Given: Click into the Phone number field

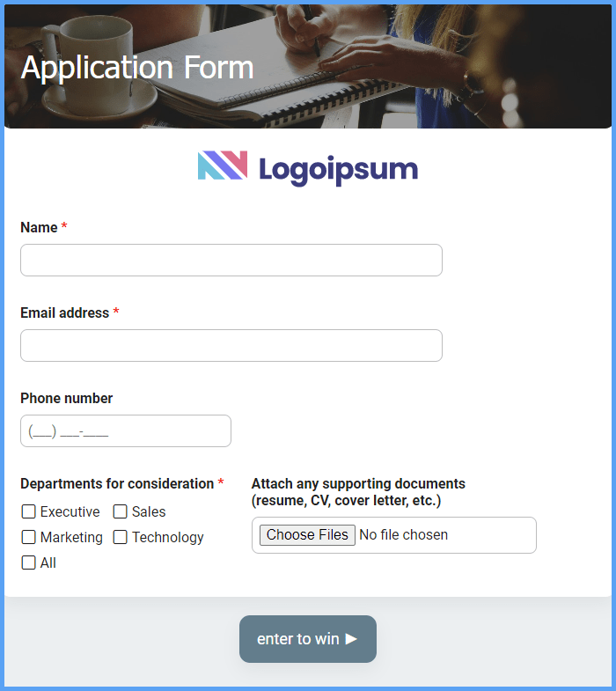Looking at the screenshot, I should click(x=126, y=431).
